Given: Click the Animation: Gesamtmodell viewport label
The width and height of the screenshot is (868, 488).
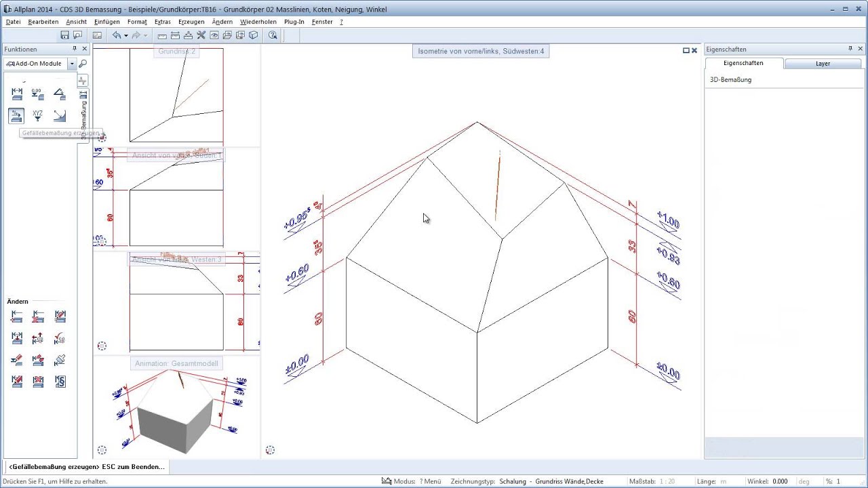Looking at the screenshot, I should point(177,364).
